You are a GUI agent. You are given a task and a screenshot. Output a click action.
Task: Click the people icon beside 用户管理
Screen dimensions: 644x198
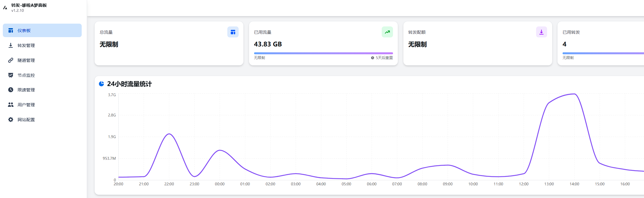click(11, 105)
